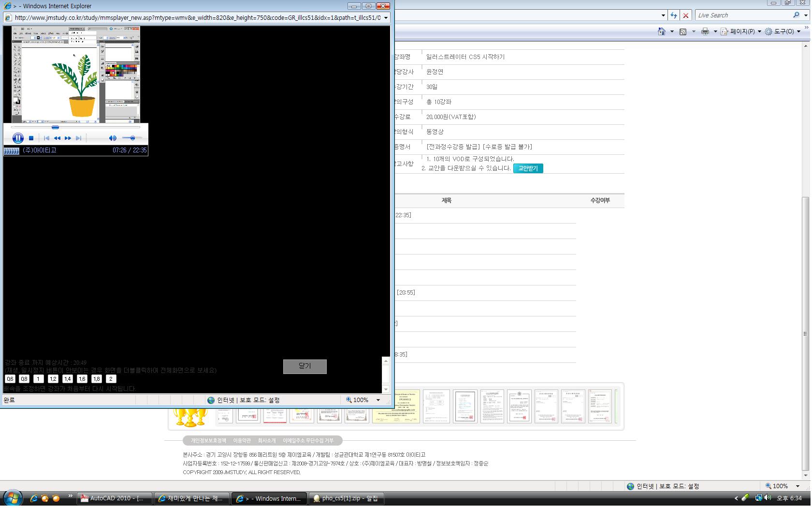Click the 제목 column header
The image size is (812, 508).
(x=447, y=200)
